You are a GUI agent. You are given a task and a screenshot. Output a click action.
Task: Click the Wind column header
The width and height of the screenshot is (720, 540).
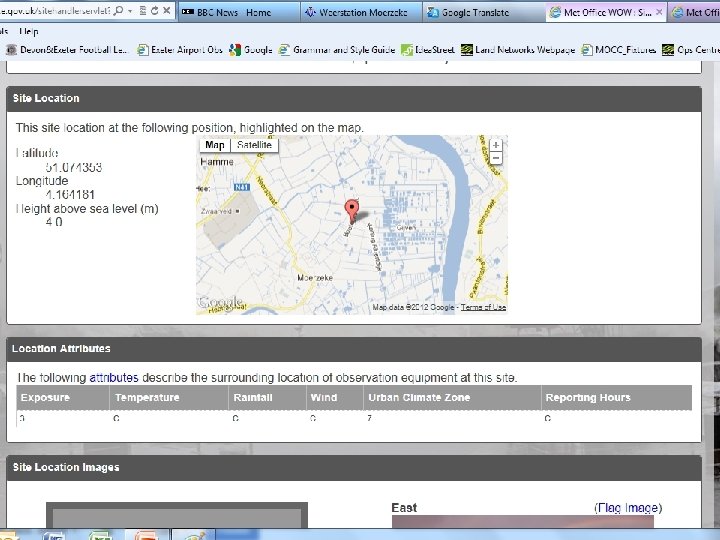click(x=335, y=398)
